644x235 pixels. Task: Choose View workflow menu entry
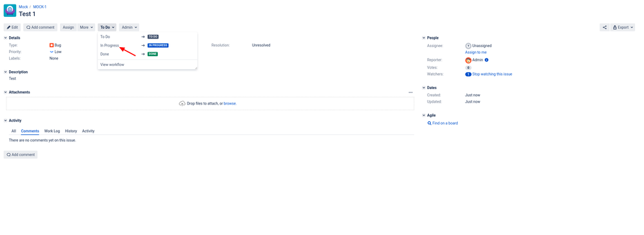(148, 65)
